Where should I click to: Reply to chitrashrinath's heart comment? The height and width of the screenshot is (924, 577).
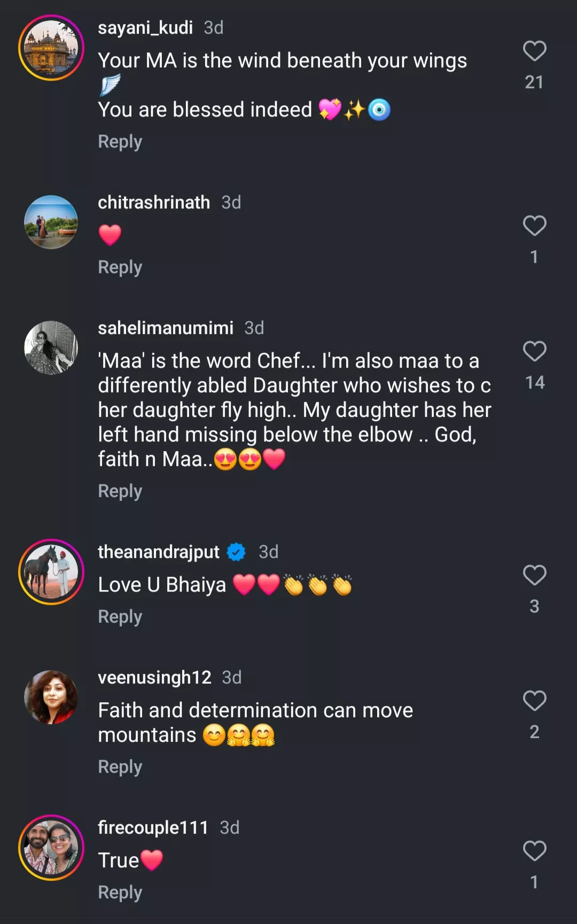[x=120, y=268]
